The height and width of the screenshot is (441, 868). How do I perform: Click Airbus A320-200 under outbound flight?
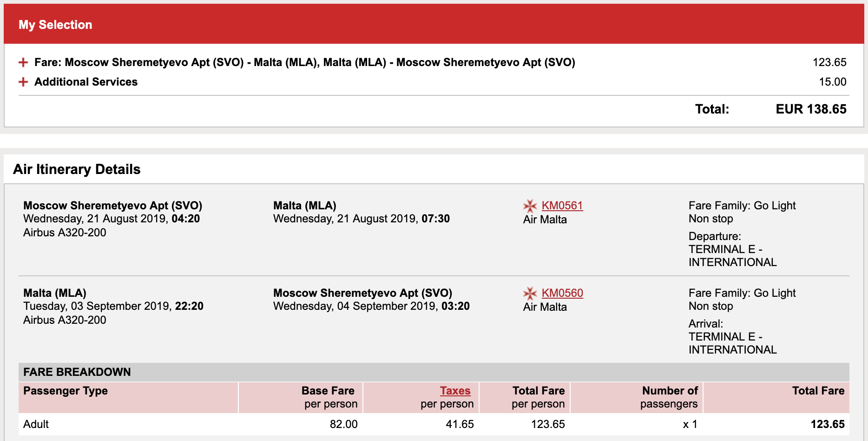coord(65,233)
